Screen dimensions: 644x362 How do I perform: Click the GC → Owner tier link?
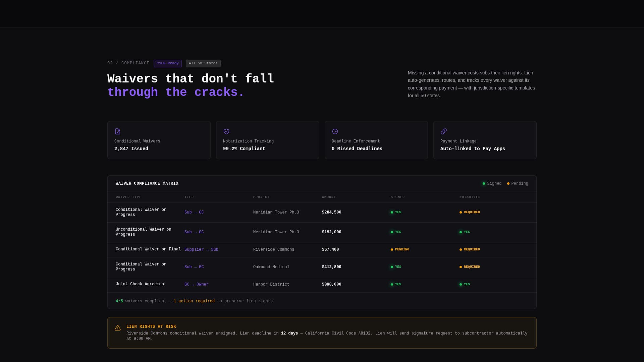[197, 285]
